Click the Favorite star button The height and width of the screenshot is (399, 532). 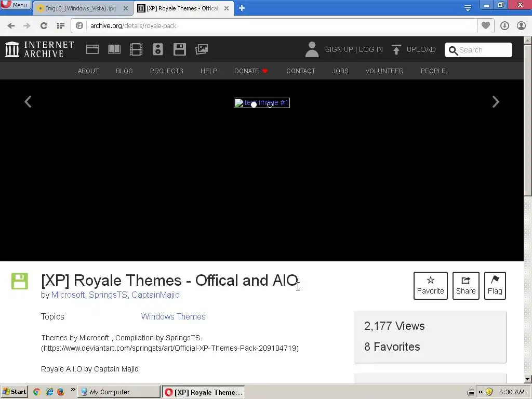click(x=431, y=286)
